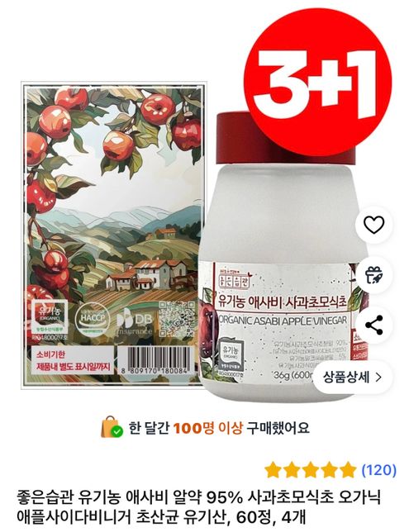
Task: Click the DB insurance logo
Action: point(135,321)
